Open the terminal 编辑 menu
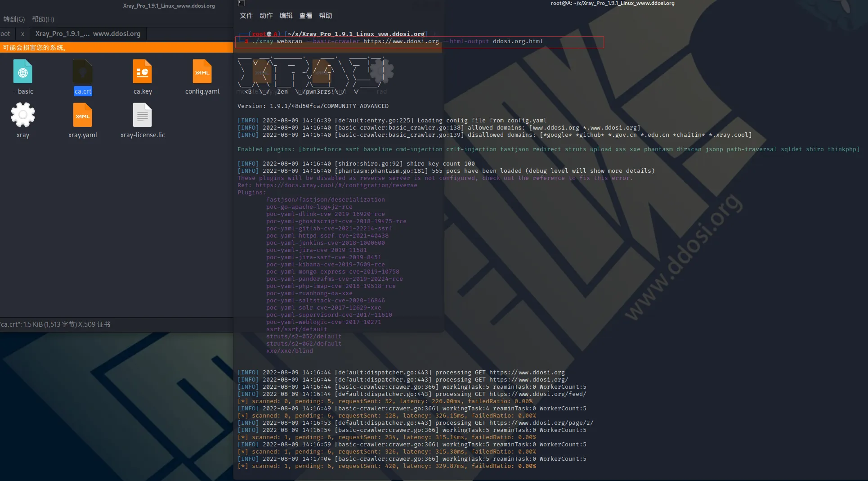868x481 pixels. [x=286, y=16]
